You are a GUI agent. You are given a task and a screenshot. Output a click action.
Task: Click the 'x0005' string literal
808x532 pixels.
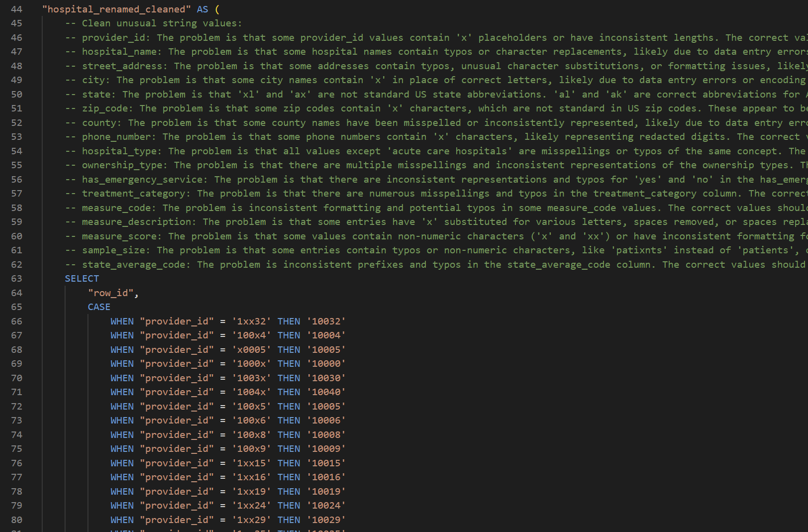point(251,350)
